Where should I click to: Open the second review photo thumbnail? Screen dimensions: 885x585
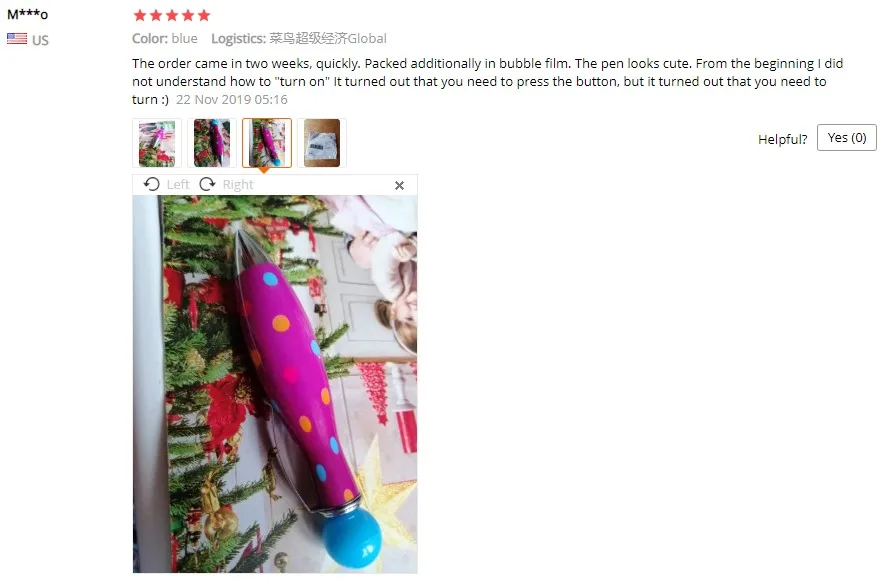(212, 143)
